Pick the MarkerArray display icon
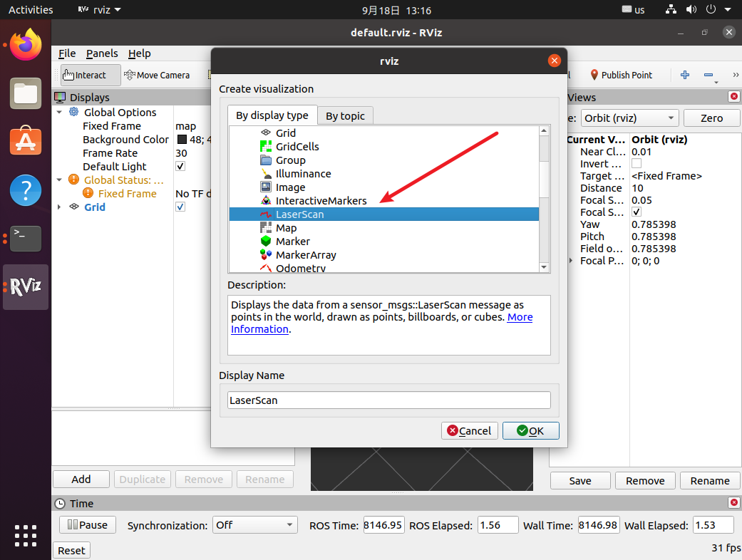This screenshot has width=742, height=560. (266, 255)
